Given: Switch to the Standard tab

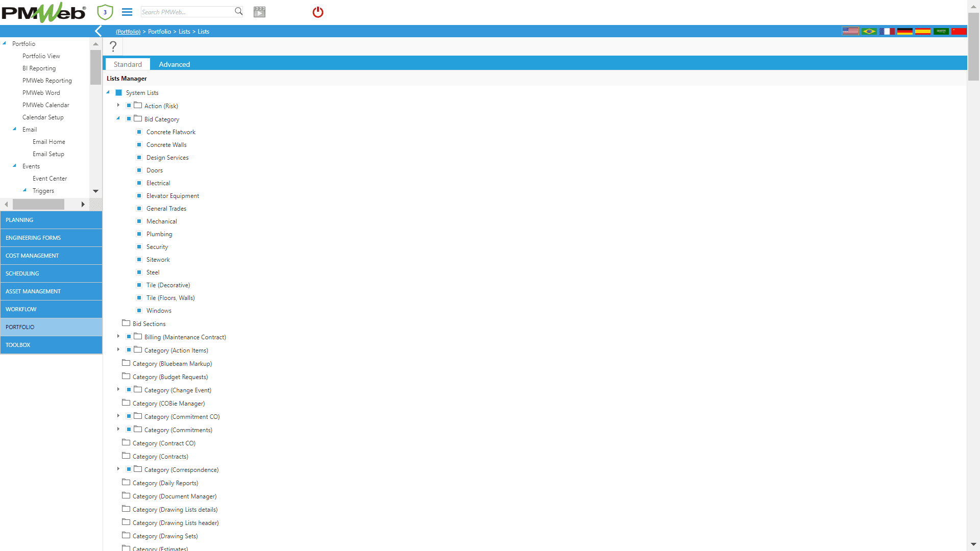Looking at the screenshot, I should [128, 64].
